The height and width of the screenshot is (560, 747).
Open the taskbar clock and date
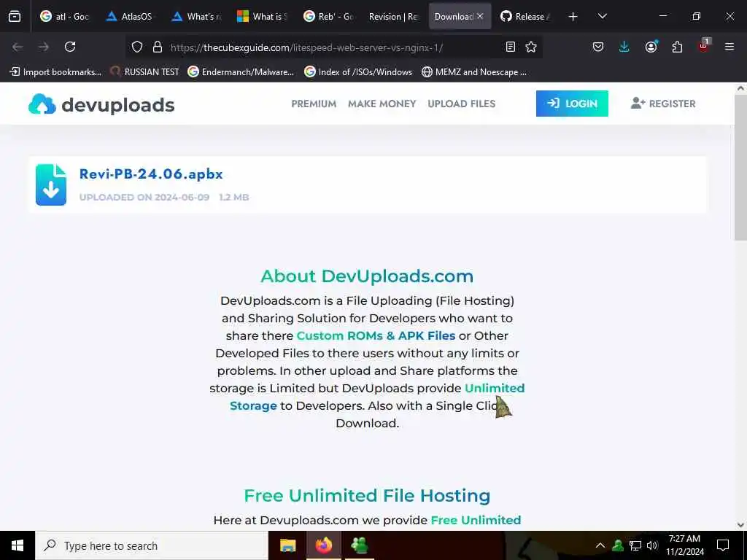(684, 545)
